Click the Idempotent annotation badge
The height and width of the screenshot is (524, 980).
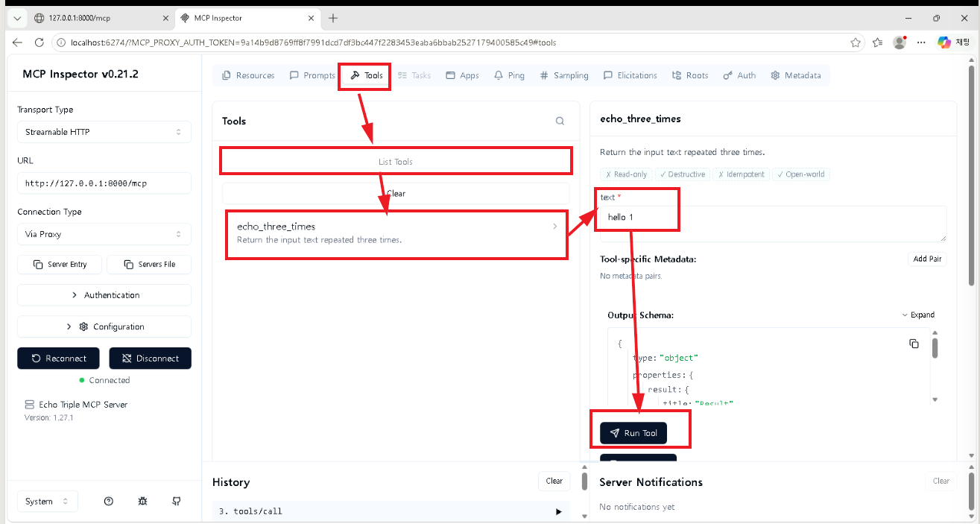coord(742,174)
